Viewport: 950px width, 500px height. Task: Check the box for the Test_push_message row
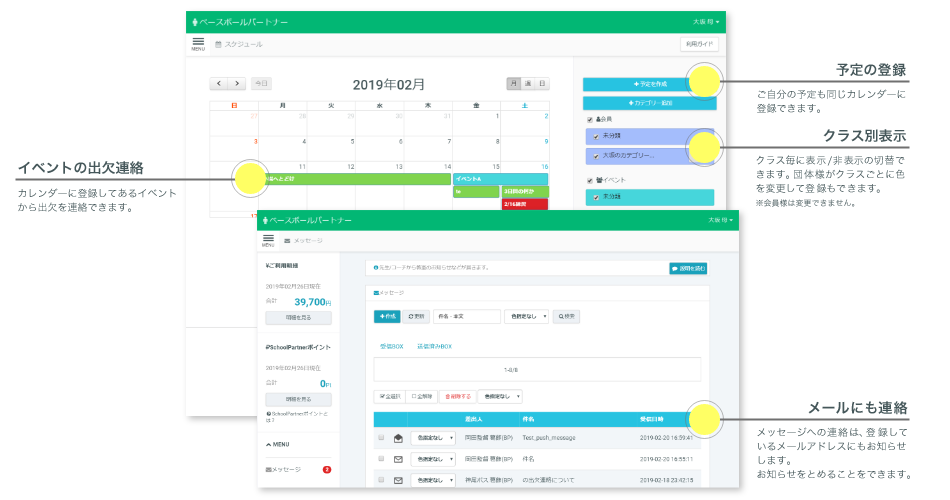[380, 438]
